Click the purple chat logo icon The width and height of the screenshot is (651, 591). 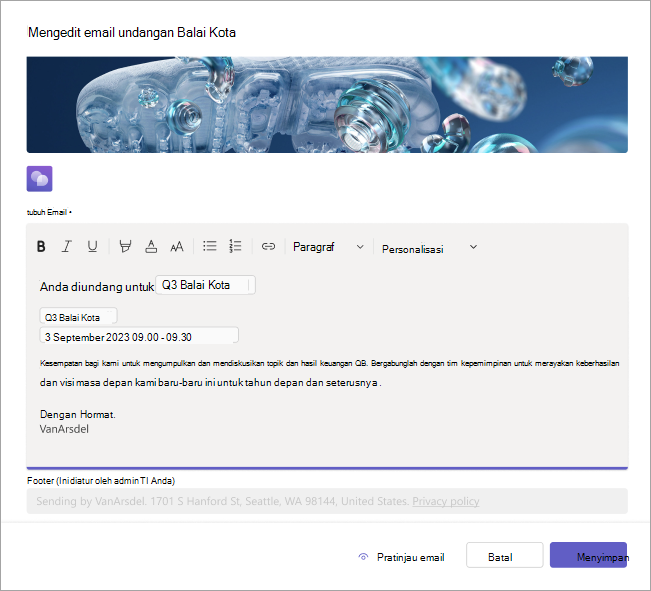pos(39,179)
